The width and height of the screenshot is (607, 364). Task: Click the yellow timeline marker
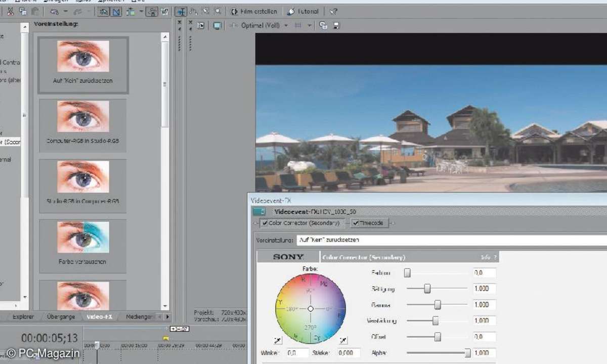[x=165, y=338]
